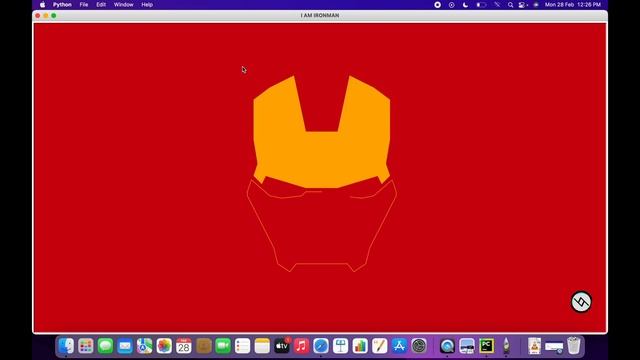Open Music from the dock
Screen dimensions: 640x360
(301, 346)
